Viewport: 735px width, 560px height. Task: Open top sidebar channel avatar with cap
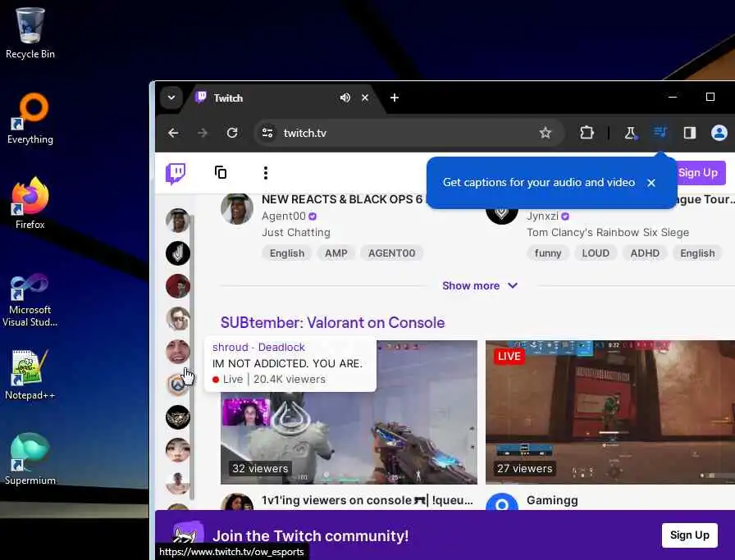(x=178, y=221)
